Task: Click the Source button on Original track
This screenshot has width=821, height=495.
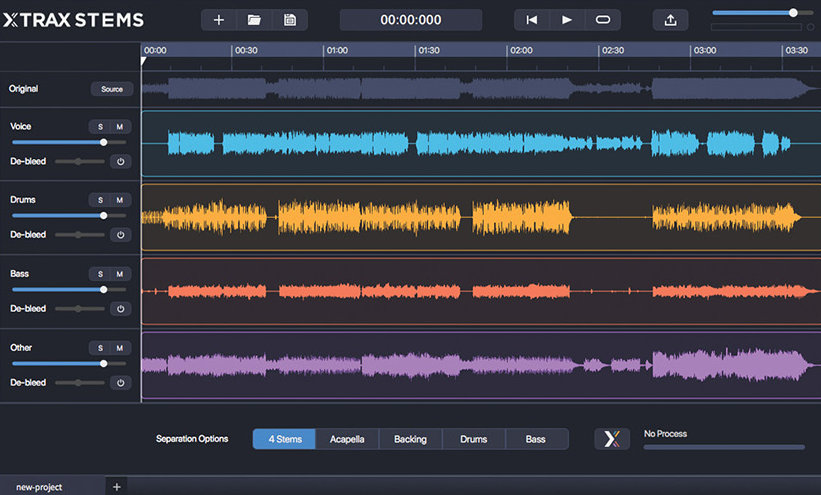Action: pyautogui.click(x=112, y=89)
